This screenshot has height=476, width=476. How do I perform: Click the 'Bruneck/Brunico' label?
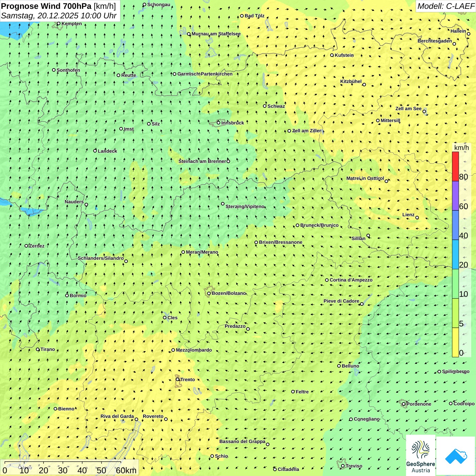(x=319, y=225)
